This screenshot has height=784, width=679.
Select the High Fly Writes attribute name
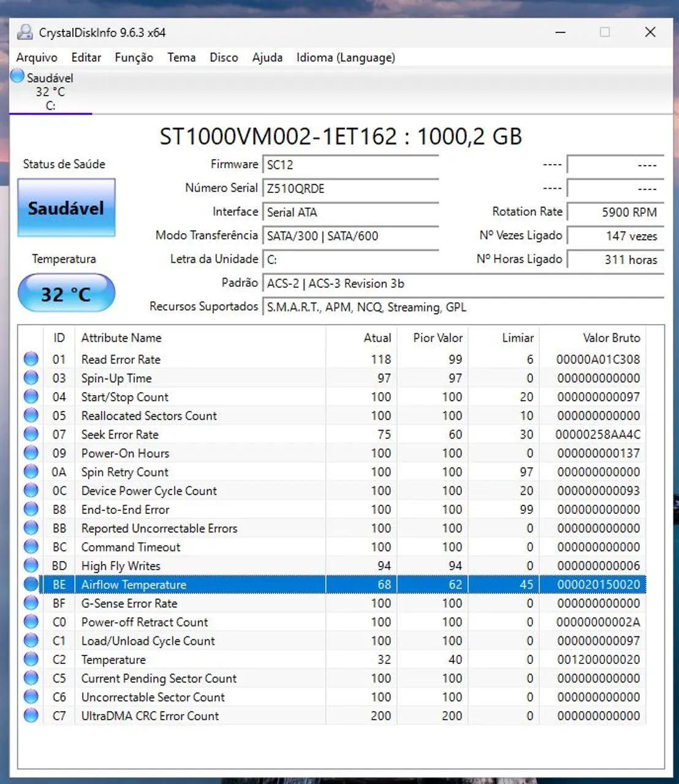click(121, 566)
